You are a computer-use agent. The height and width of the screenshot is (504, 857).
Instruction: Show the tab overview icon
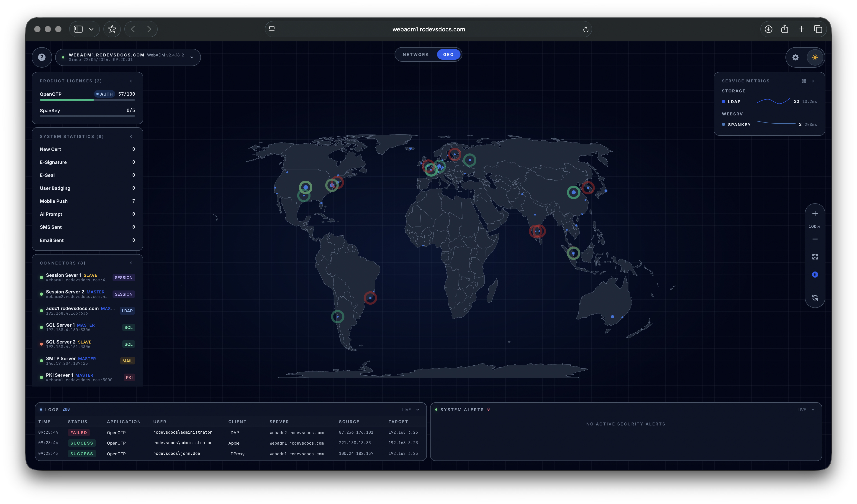(x=818, y=29)
